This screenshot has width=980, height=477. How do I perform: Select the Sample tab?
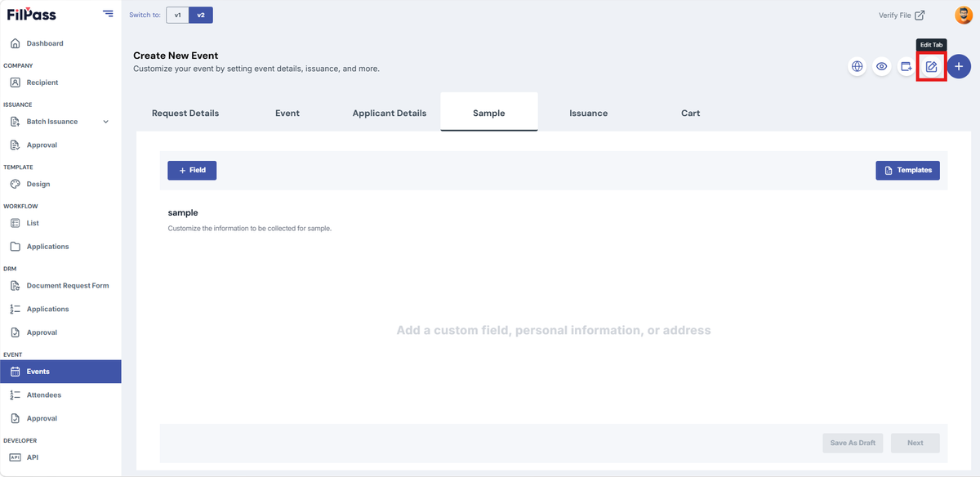click(x=489, y=112)
